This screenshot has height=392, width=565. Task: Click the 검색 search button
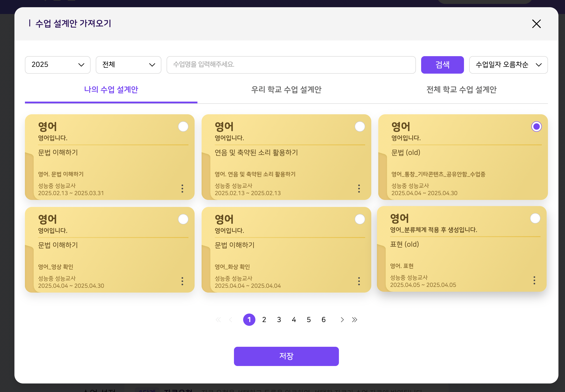click(442, 65)
